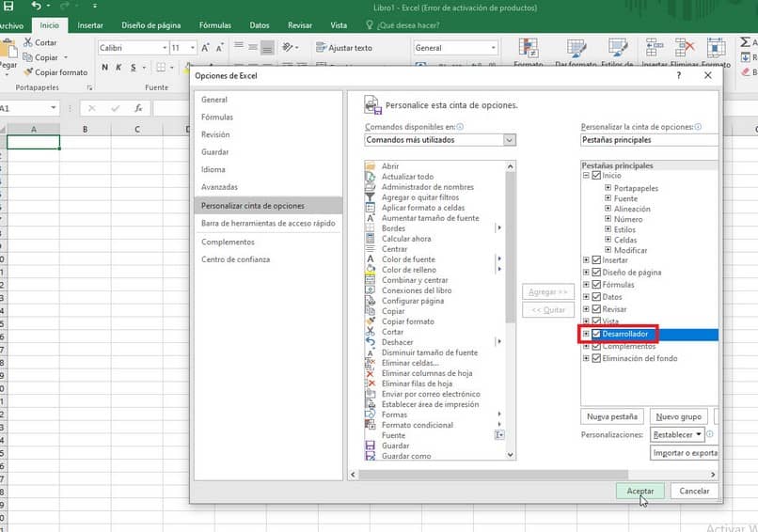Image resolution: width=758 pixels, height=532 pixels.
Task: Click the Aceptar button
Action: coord(640,491)
